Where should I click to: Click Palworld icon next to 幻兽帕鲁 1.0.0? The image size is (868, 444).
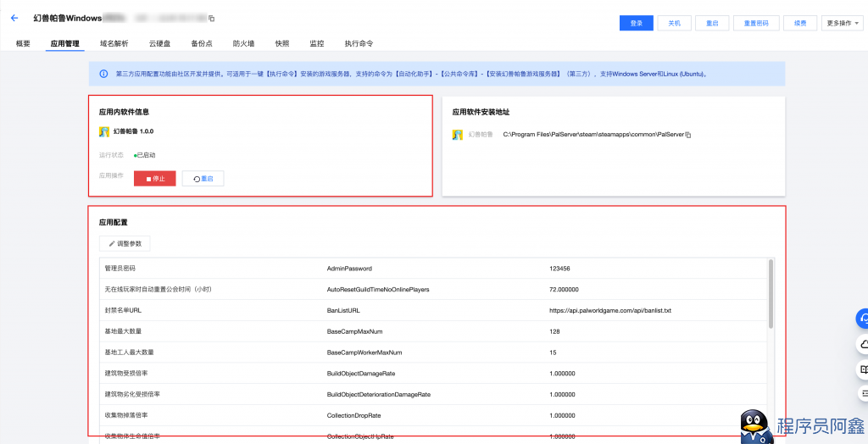pyautogui.click(x=103, y=132)
